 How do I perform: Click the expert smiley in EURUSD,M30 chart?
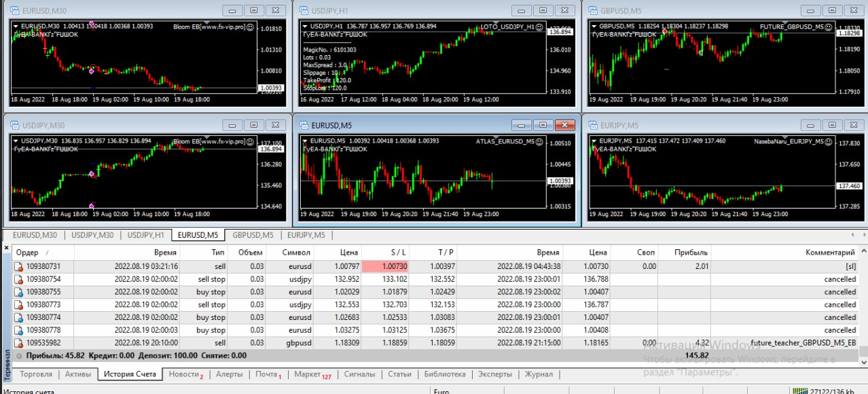[x=250, y=26]
